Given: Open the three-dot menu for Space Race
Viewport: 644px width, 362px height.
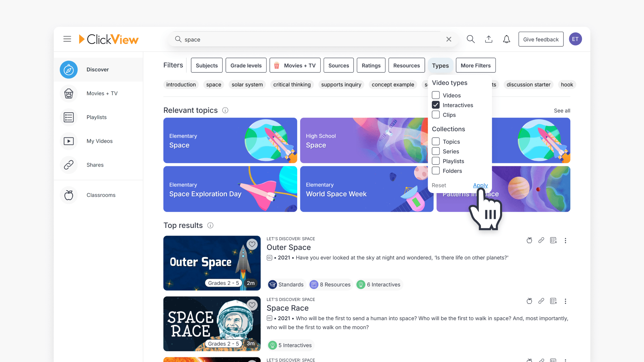Looking at the screenshot, I should [566, 301].
